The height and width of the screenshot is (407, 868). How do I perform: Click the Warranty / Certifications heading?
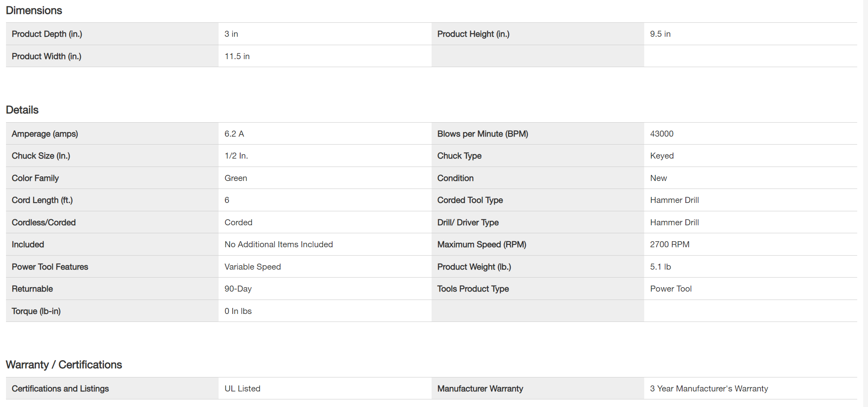coord(64,365)
